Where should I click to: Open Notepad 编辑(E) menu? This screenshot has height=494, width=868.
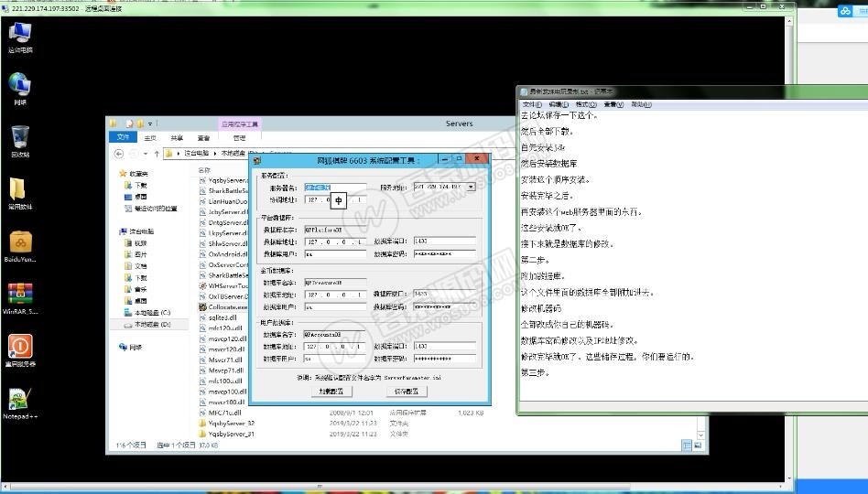click(x=559, y=104)
